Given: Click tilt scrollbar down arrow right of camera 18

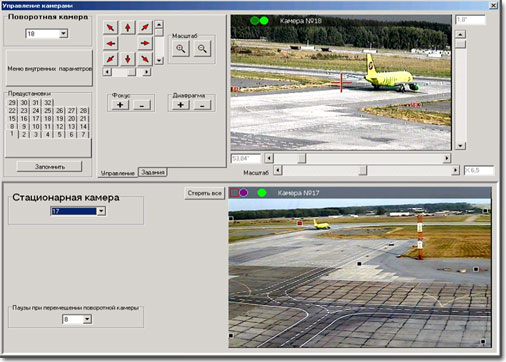Looking at the screenshot, I should (x=460, y=146).
